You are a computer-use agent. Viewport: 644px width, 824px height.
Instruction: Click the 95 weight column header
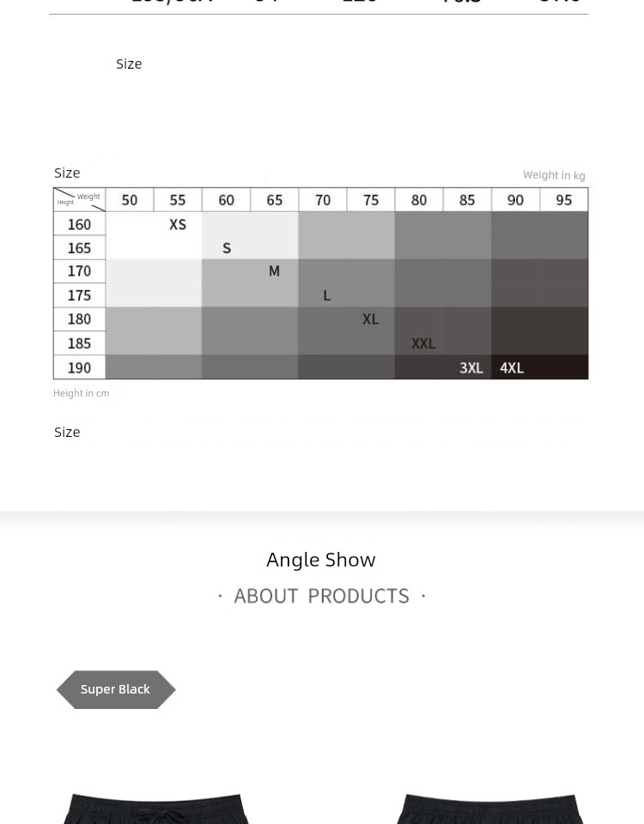point(564,200)
